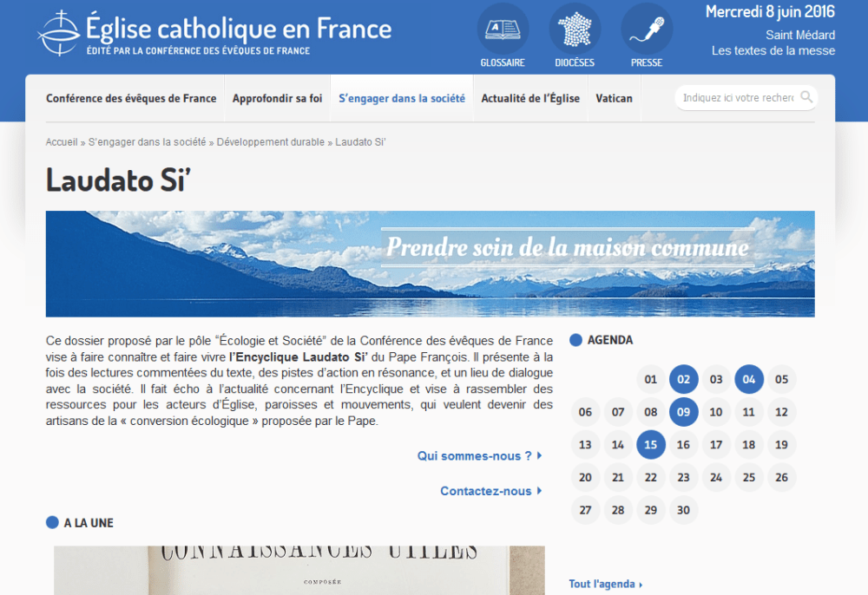Open S'engager dans la société section
Viewport: 868px width, 595px height.
(402, 98)
